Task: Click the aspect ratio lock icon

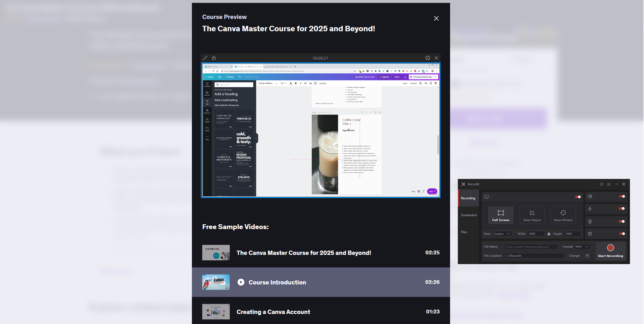Action: click(x=549, y=234)
